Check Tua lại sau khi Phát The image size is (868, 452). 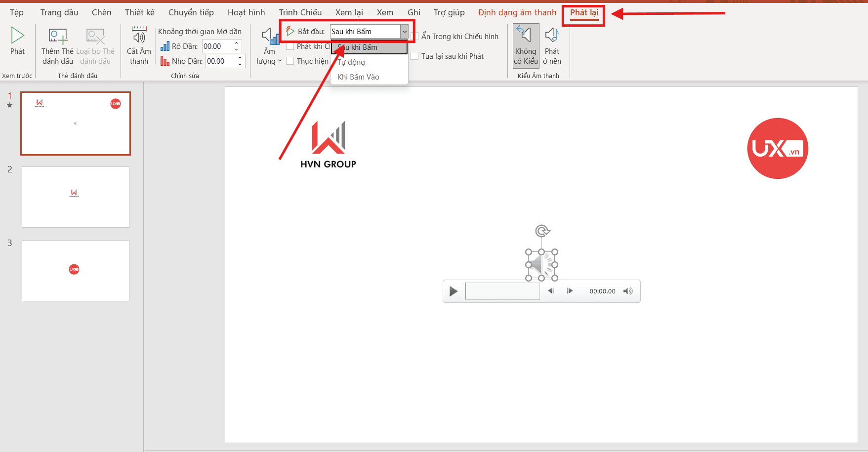coord(414,56)
